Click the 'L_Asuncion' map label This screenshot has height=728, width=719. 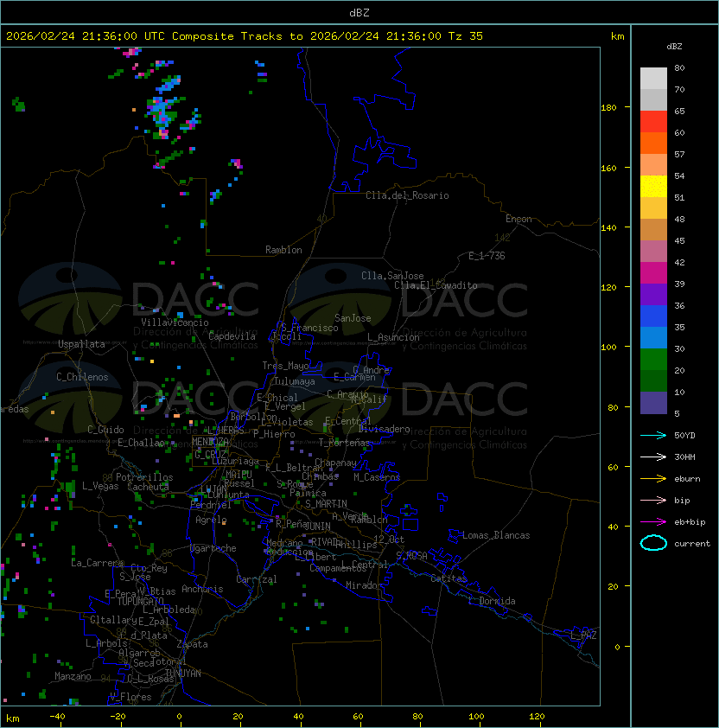(393, 337)
